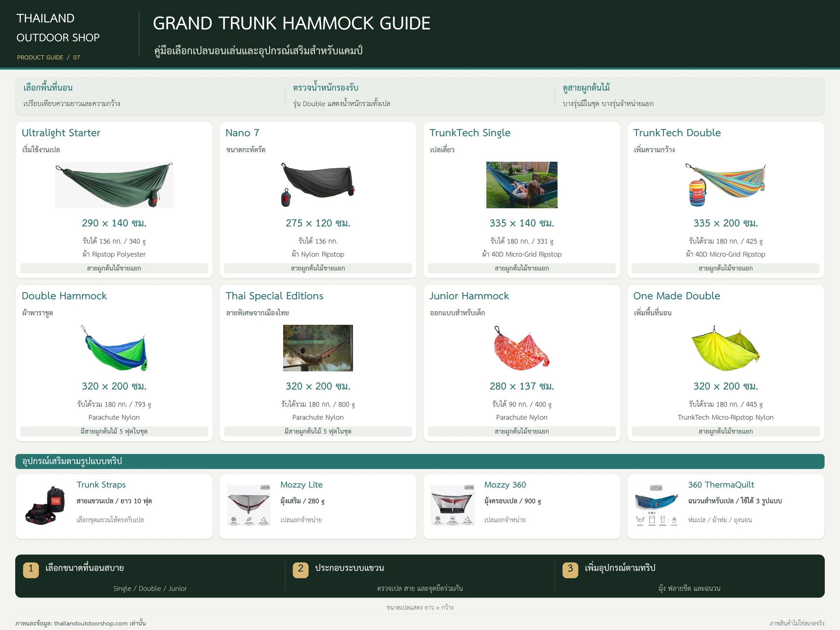Click the '290 × 140 ซม.' dimension text

[114, 223]
